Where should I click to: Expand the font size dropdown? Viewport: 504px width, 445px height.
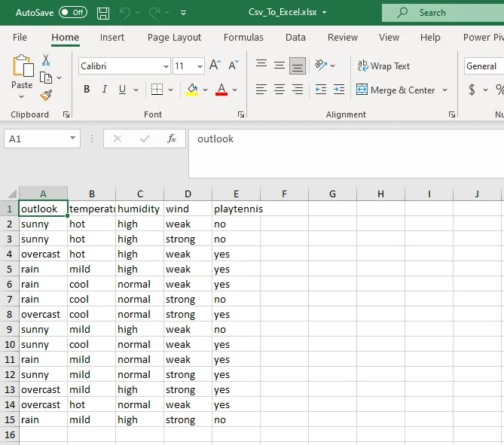click(x=199, y=66)
